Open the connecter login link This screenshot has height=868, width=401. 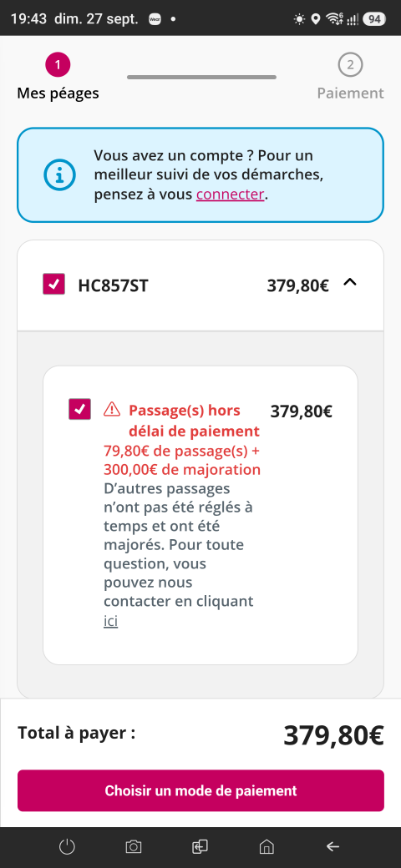[230, 194]
